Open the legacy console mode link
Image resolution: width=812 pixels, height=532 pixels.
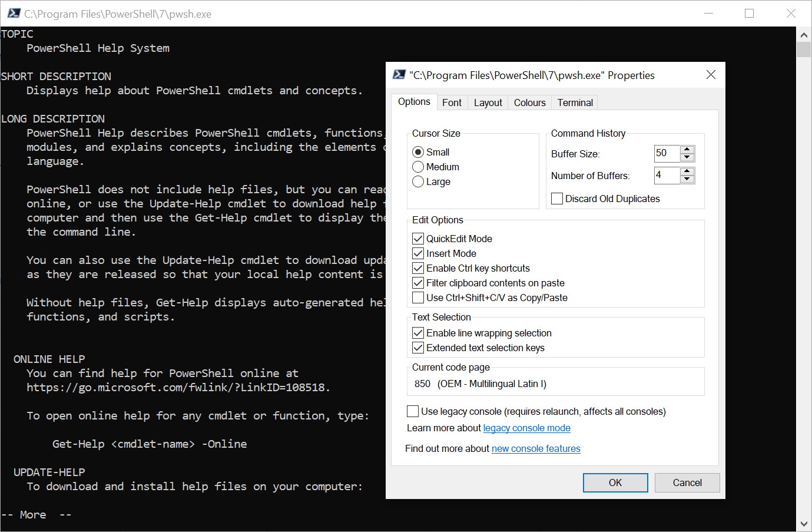(x=526, y=428)
